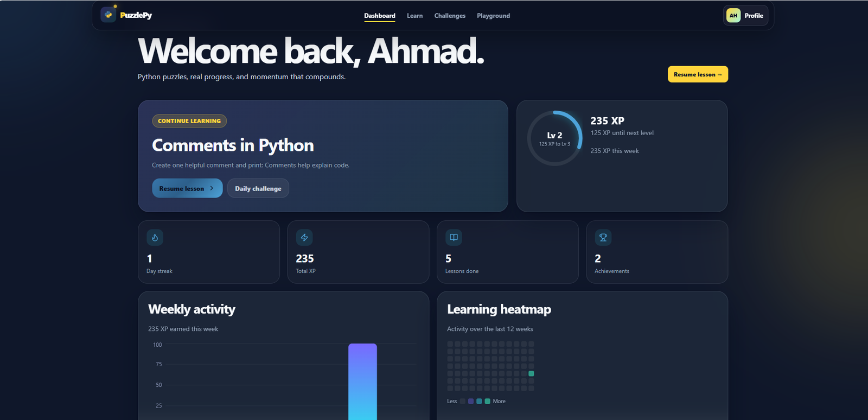The image size is (868, 420).
Task: Switch to the Playground tab
Action: (x=493, y=16)
